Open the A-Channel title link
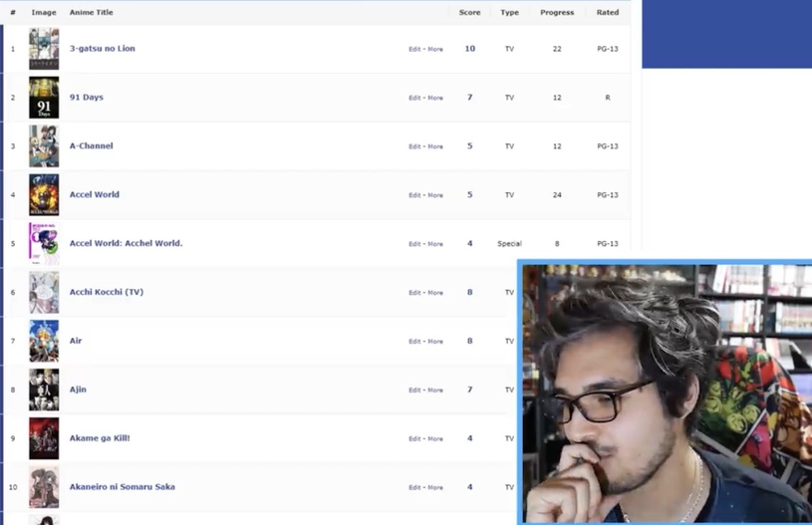The height and width of the screenshot is (525, 812). coord(91,146)
